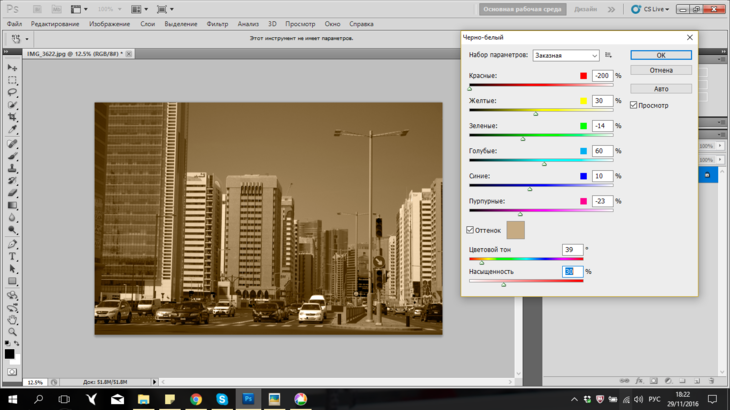730x410 pixels.
Task: Open the Изображение menu
Action: tap(109, 24)
